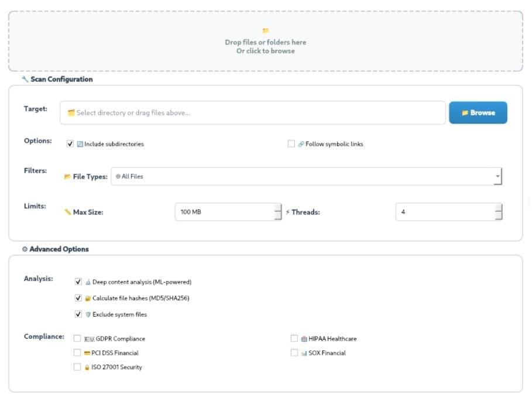Click the symbolic links chain icon

click(x=301, y=144)
